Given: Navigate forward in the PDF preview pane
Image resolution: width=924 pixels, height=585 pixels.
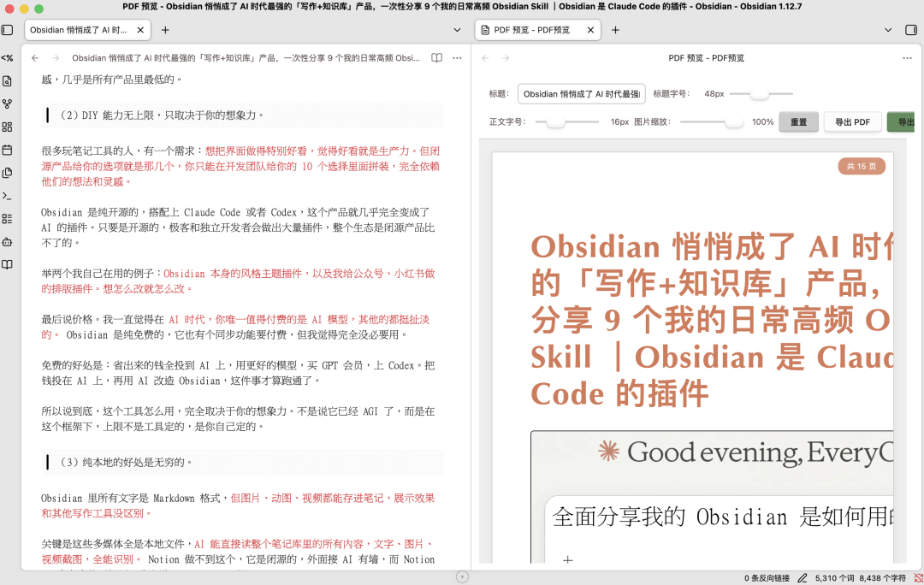Looking at the screenshot, I should [x=506, y=58].
